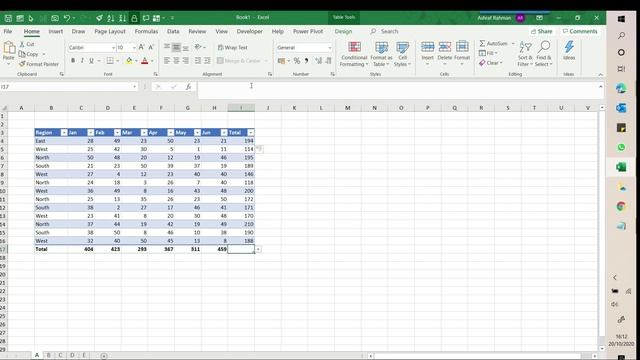Click the Clear button in Editing group
Screen dimensions: 640x360
tap(491, 63)
